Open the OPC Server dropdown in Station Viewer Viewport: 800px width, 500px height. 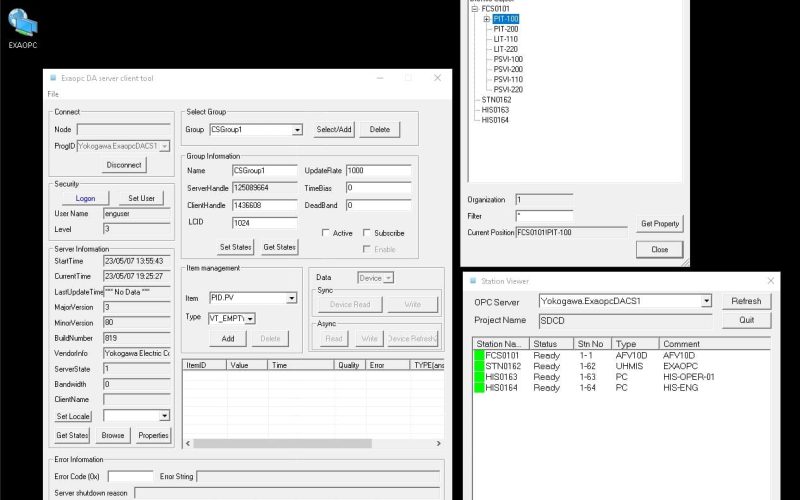(x=706, y=301)
